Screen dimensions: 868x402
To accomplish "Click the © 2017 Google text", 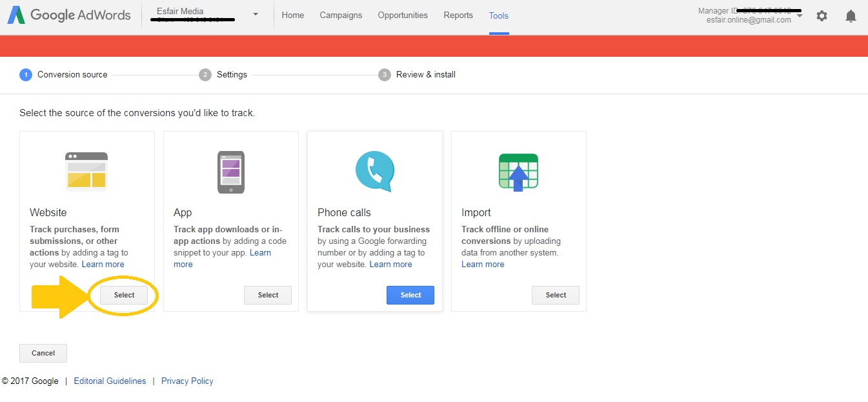I will (x=30, y=381).
